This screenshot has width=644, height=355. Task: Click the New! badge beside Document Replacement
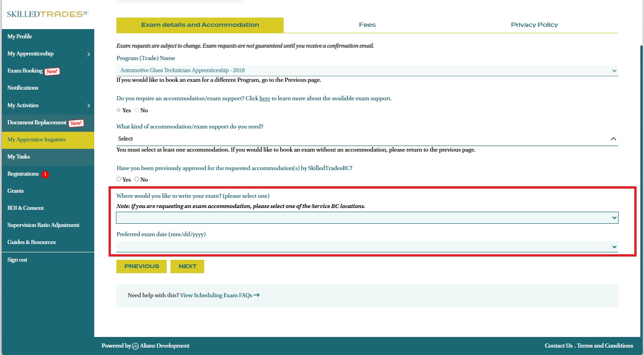click(76, 123)
